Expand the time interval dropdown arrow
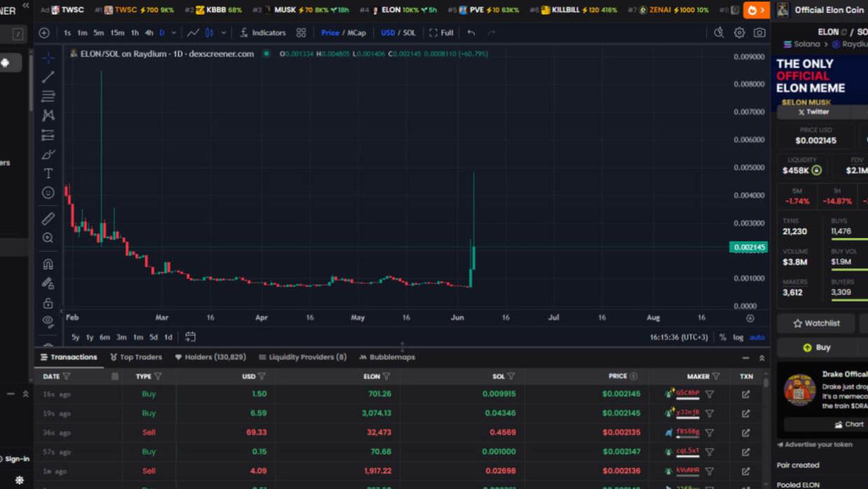Image resolution: width=868 pixels, height=489 pixels. pyautogui.click(x=174, y=33)
